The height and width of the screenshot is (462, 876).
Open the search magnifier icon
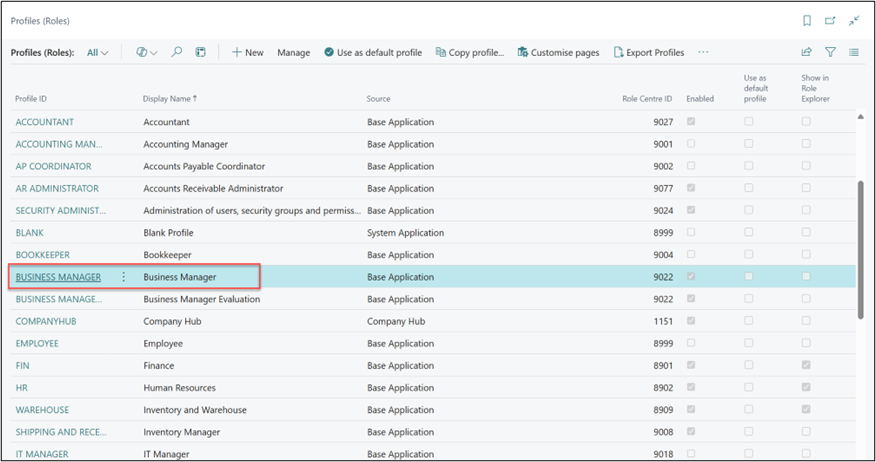click(177, 52)
